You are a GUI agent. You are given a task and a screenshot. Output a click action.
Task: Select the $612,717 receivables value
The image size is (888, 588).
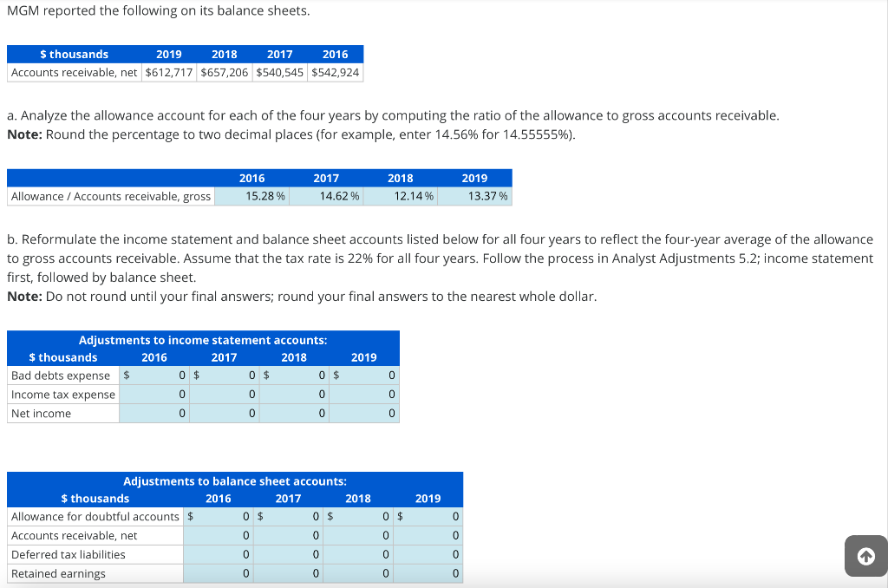tap(168, 72)
